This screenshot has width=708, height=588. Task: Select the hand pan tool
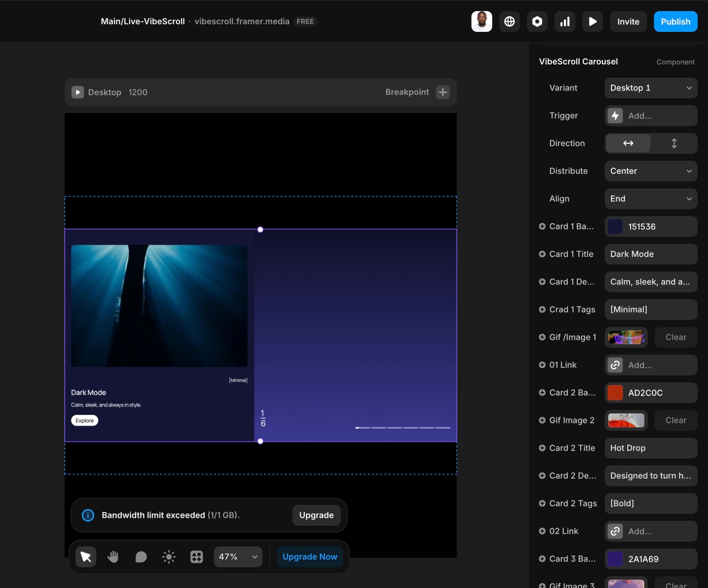113,557
